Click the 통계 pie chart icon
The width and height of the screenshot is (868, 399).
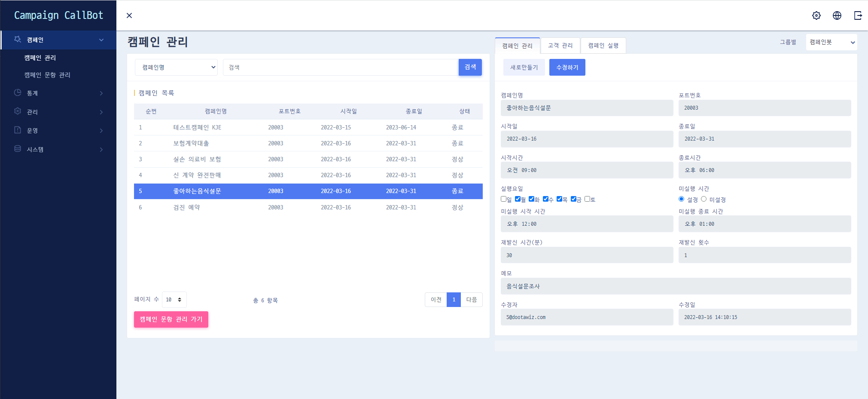(x=18, y=93)
